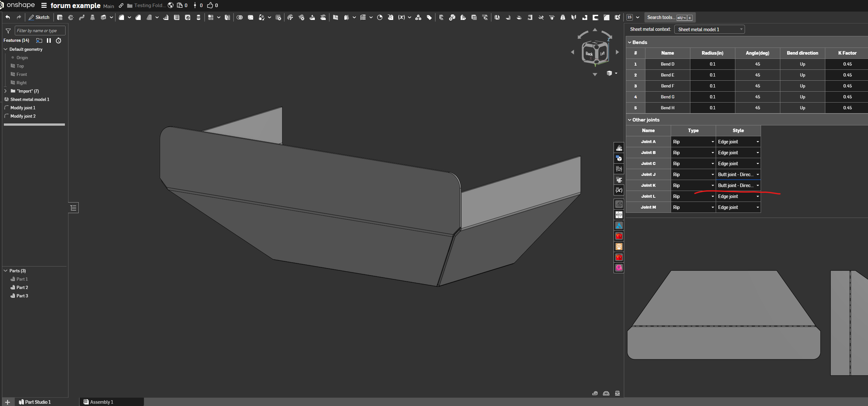Select the Sketch tool
Screen dimensions: 868x406
click(x=39, y=17)
